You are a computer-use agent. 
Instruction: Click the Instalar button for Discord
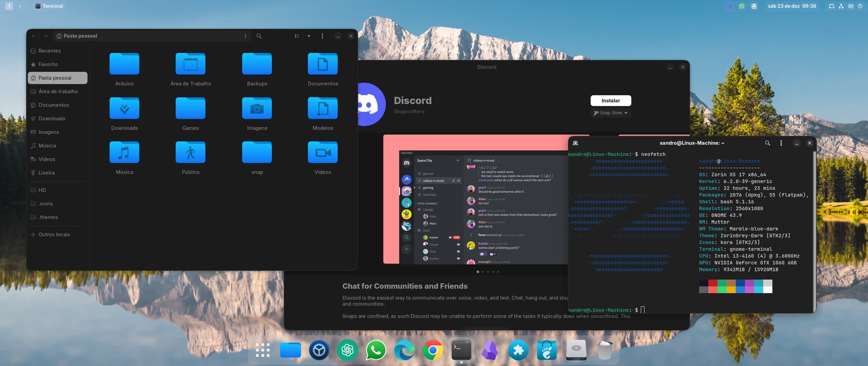[611, 100]
